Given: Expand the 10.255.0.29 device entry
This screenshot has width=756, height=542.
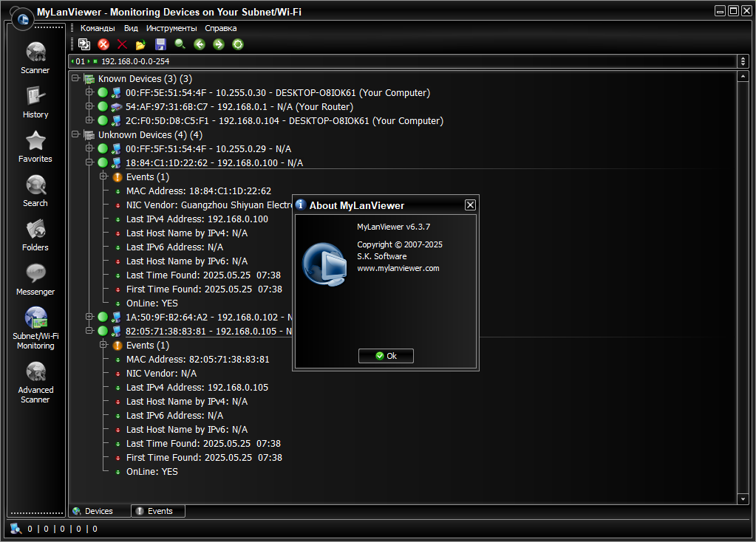Looking at the screenshot, I should [x=89, y=148].
